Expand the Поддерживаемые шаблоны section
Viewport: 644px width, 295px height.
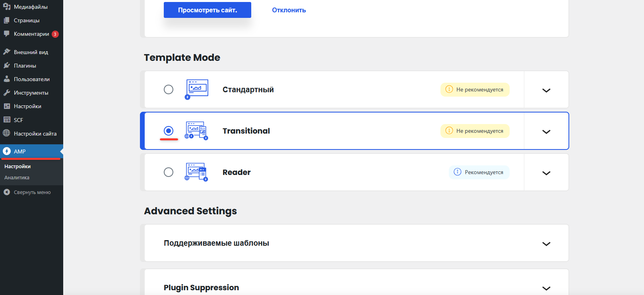click(546, 244)
